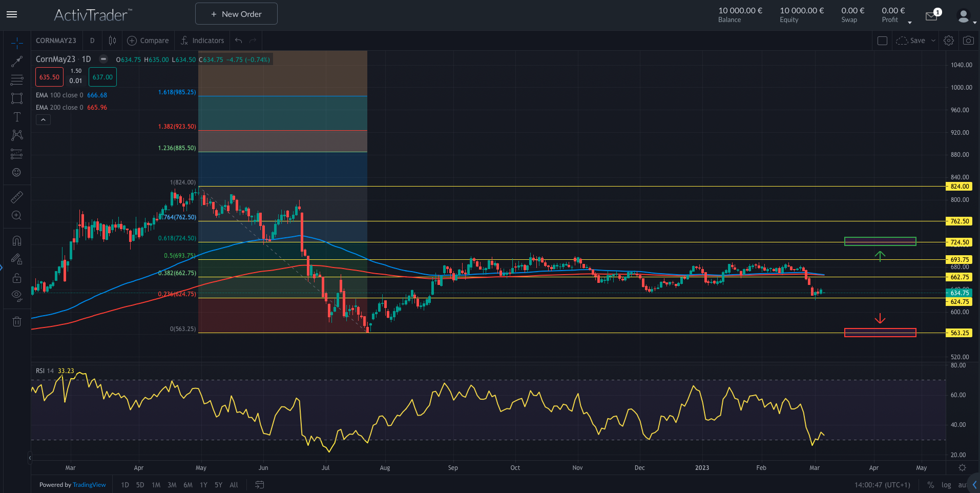Click the New Order button
The height and width of the screenshot is (493, 980).
point(236,14)
